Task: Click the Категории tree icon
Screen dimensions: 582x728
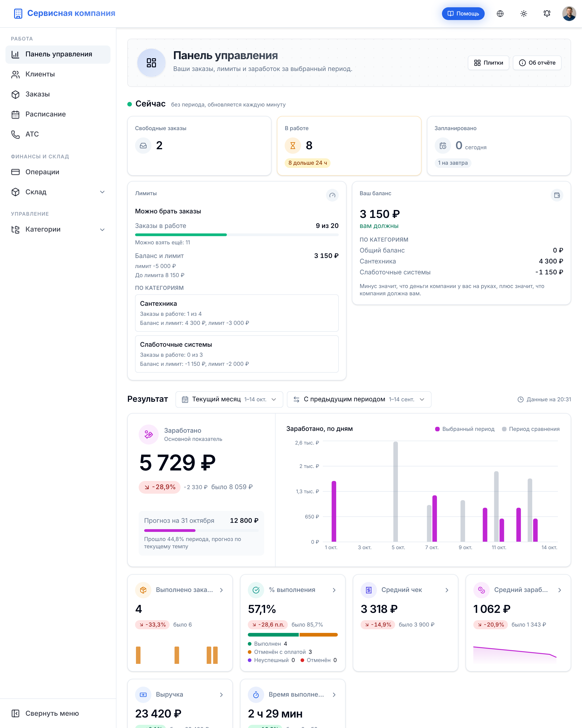Action: tap(15, 230)
